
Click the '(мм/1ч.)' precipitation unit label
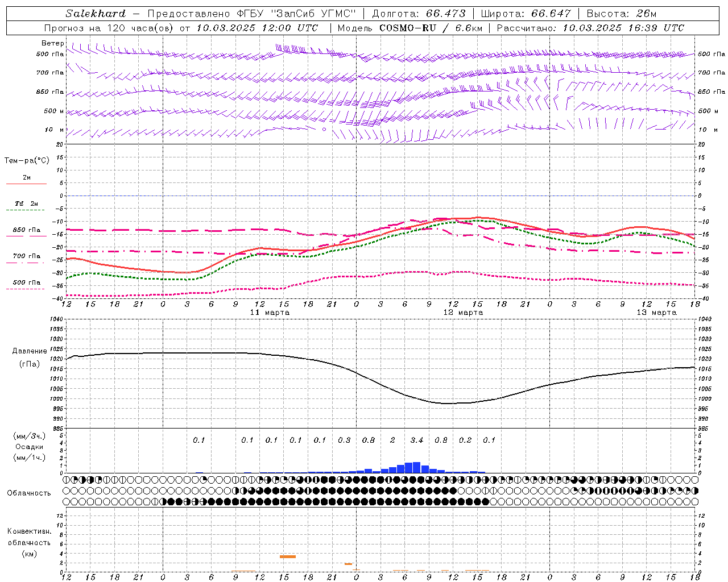coord(30,458)
